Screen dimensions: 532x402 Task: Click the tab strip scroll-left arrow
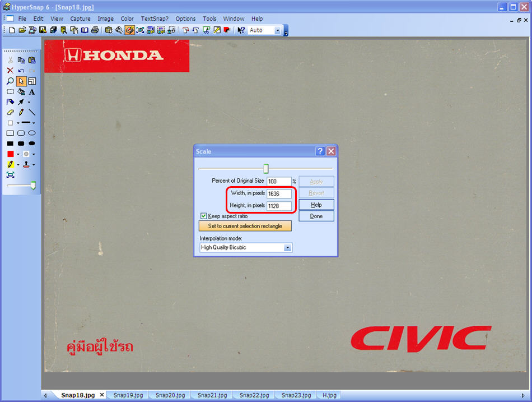tap(45, 395)
